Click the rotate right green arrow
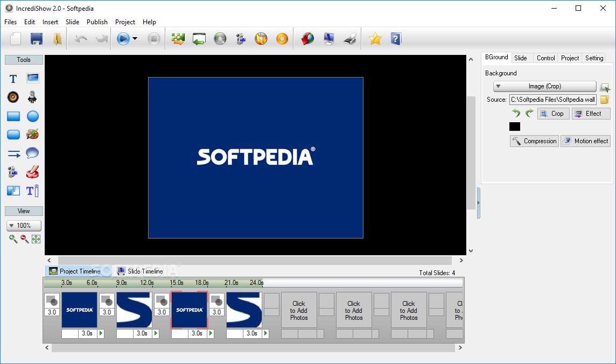 coord(529,113)
